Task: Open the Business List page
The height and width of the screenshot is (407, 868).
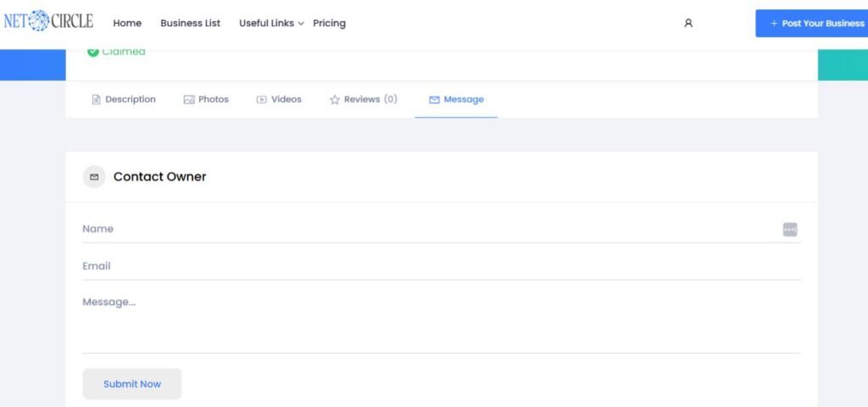Action: [x=191, y=23]
